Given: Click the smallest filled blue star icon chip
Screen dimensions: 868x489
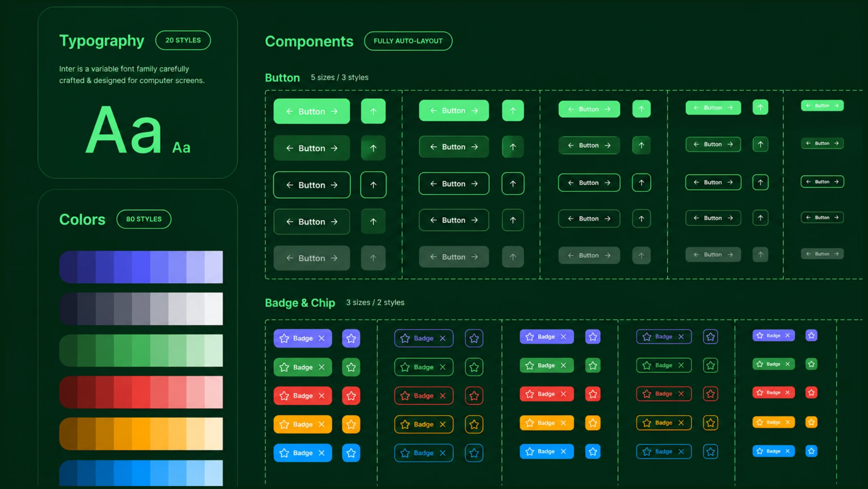Looking at the screenshot, I should pyautogui.click(x=811, y=451).
